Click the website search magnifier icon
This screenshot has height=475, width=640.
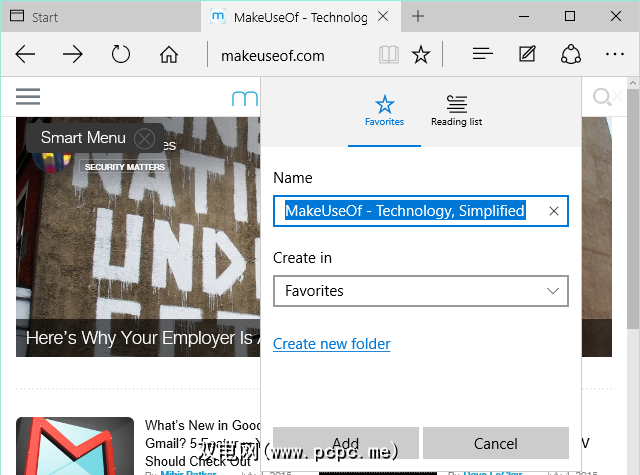click(602, 97)
